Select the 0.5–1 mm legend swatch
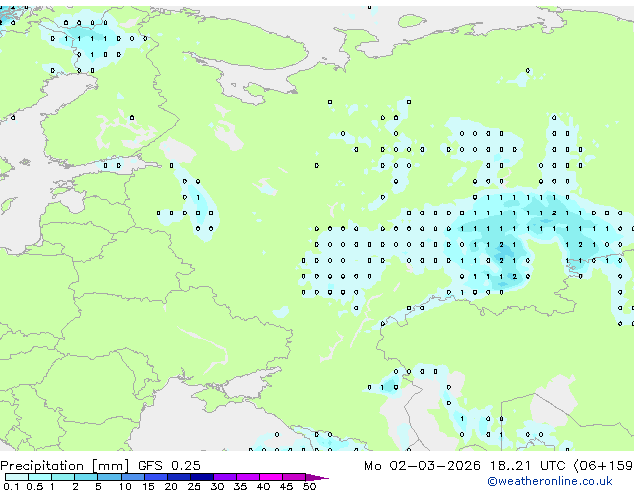This screenshot has height=490, width=634. pos(40,477)
